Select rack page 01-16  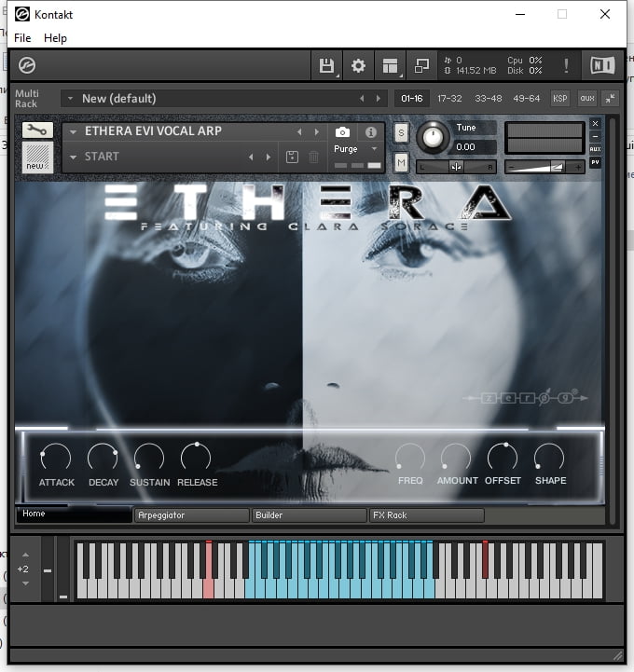pos(411,99)
